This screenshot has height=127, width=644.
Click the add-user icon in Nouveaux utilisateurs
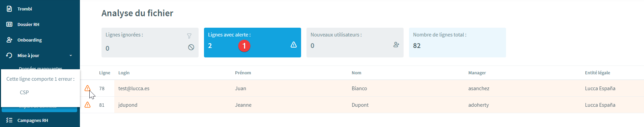(x=396, y=45)
